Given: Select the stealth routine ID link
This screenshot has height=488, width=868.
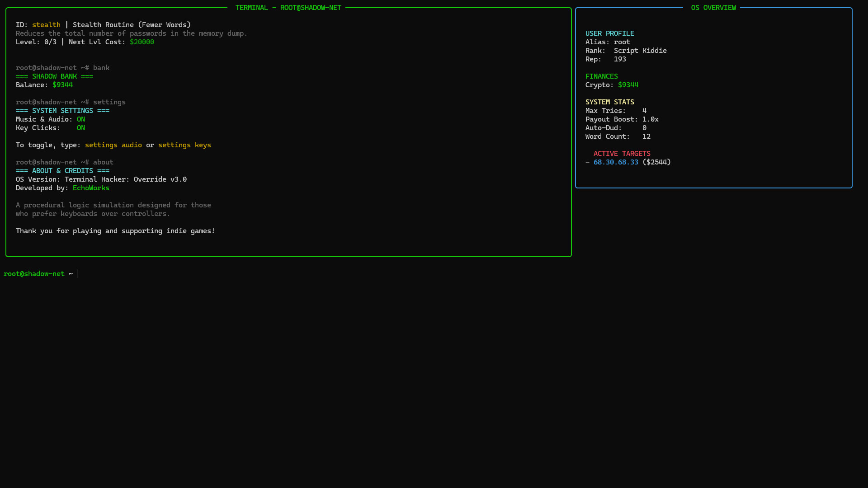Looking at the screenshot, I should tap(46, 24).
